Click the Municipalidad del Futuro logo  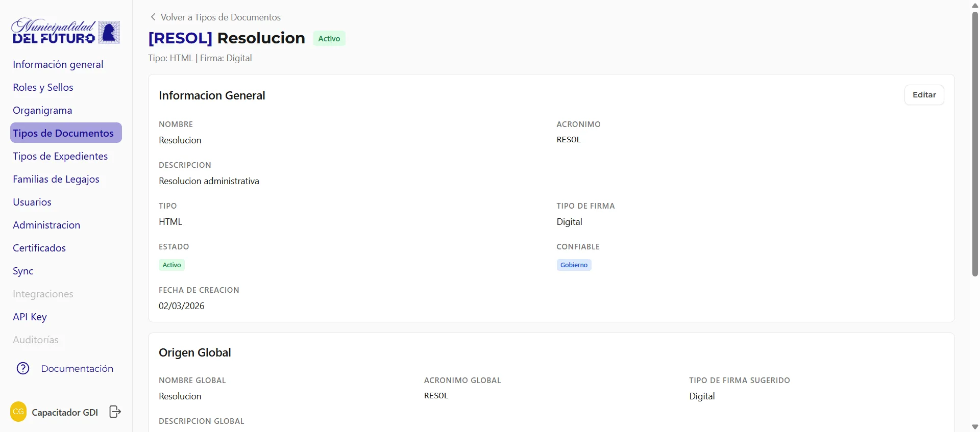66,32
